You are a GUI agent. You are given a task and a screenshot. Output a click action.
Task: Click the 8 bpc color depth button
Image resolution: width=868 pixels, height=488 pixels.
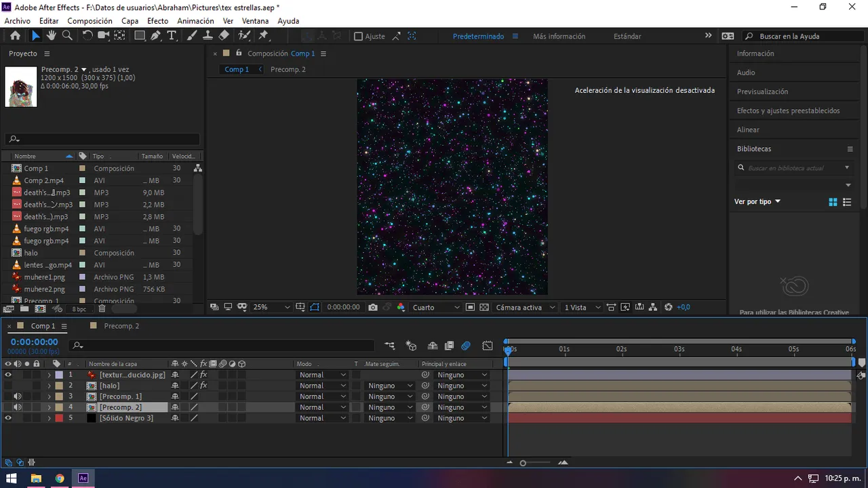coord(79,309)
